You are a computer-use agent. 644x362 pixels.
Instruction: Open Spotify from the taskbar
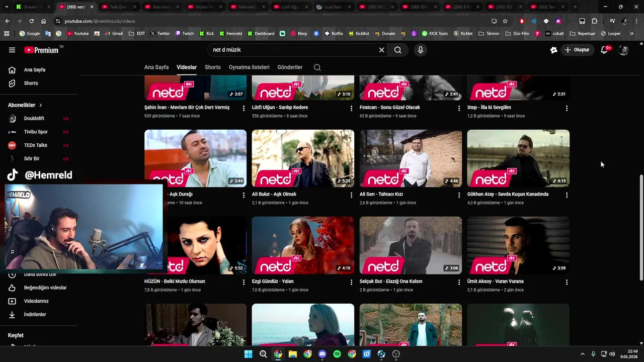[x=337, y=354]
